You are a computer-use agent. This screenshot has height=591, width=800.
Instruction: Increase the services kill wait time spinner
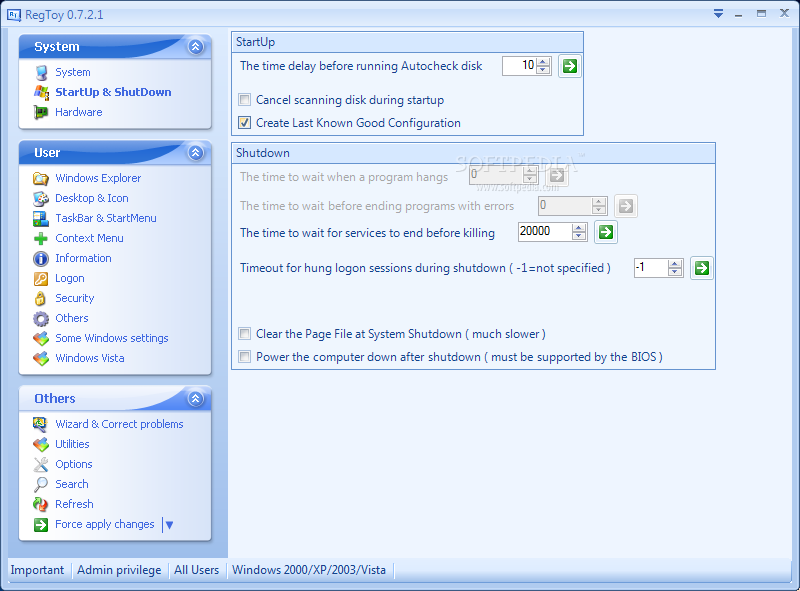click(579, 228)
